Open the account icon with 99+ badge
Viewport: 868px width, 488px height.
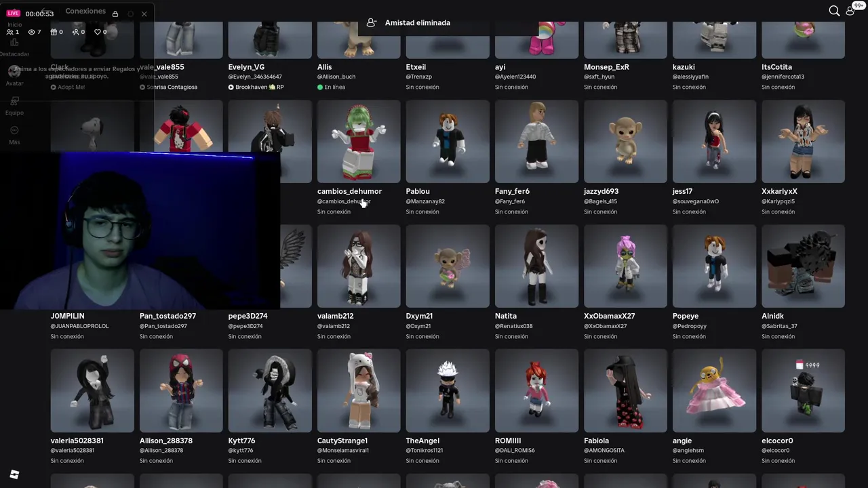[850, 11]
